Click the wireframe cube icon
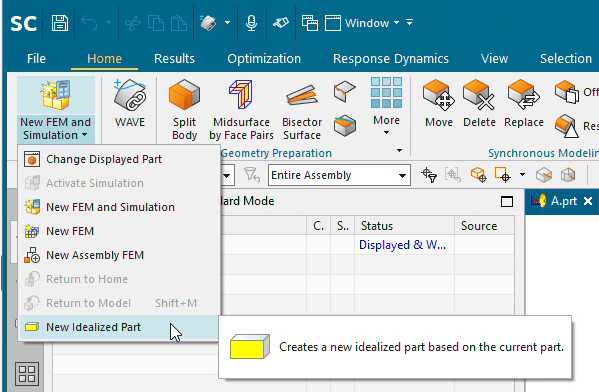599x392 pixels. [x=568, y=175]
